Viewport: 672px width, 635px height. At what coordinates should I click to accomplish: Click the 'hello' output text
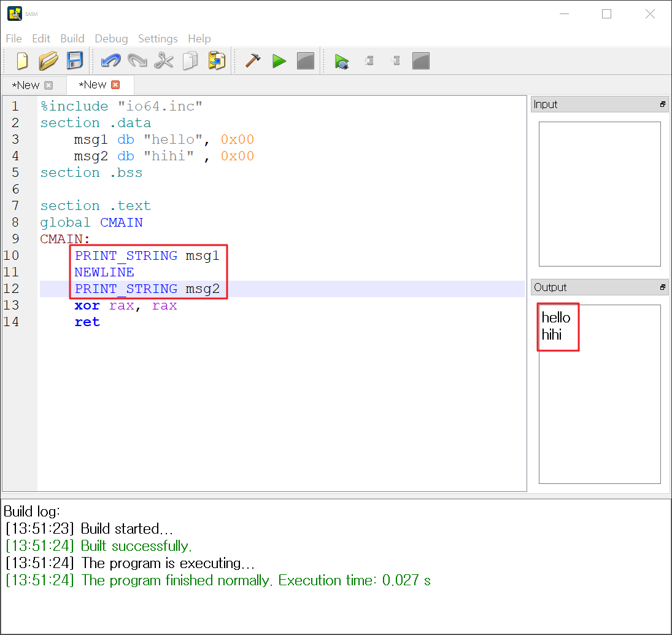click(556, 317)
